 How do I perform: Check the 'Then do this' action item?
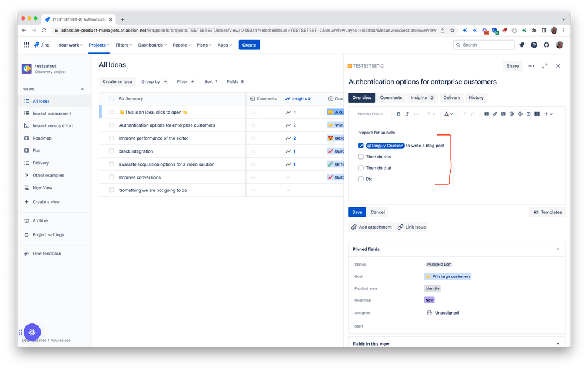click(x=361, y=157)
